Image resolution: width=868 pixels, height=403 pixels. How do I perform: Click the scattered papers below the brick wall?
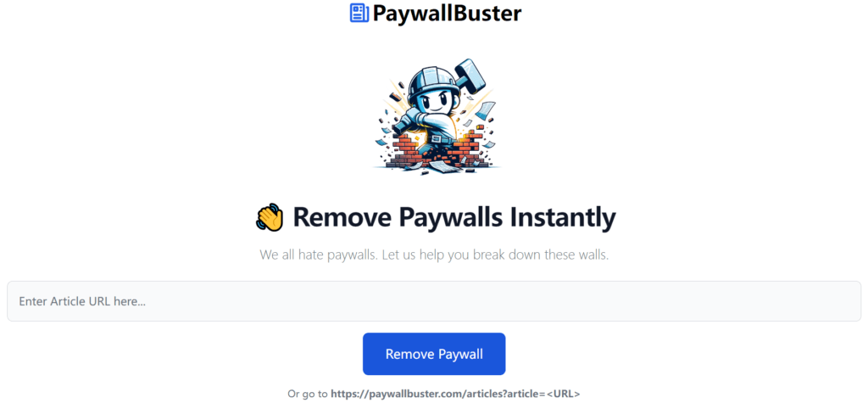tap(442, 167)
